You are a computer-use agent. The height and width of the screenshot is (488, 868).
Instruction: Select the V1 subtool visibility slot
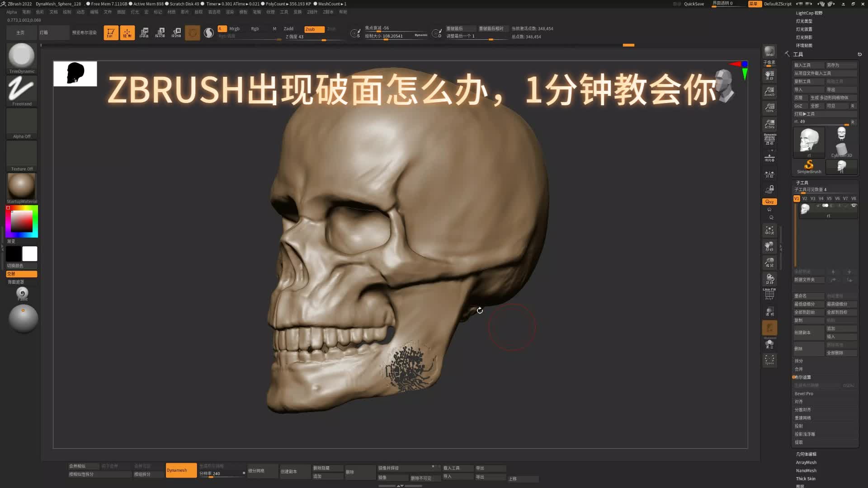[x=796, y=198]
